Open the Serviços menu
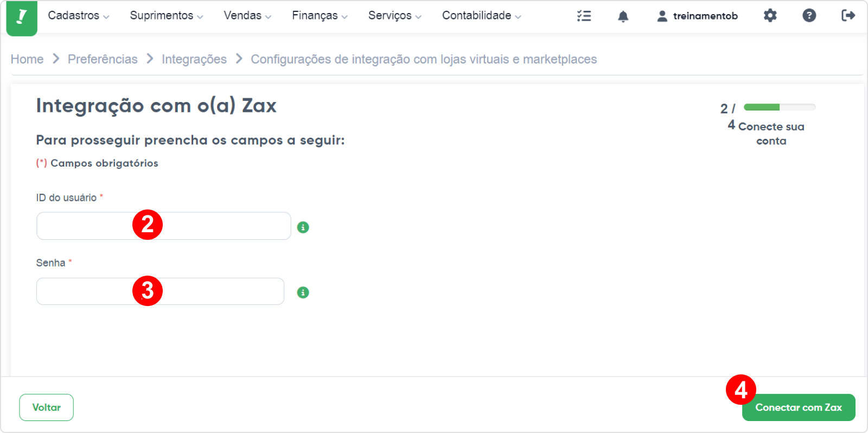The image size is (868, 433). point(394,16)
